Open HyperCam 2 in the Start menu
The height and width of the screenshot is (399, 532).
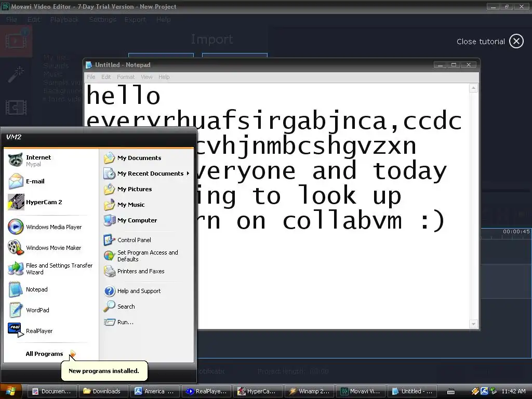51,202
